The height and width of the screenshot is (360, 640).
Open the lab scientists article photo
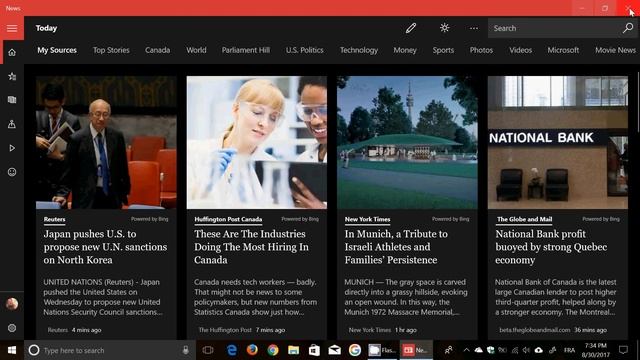(257, 142)
